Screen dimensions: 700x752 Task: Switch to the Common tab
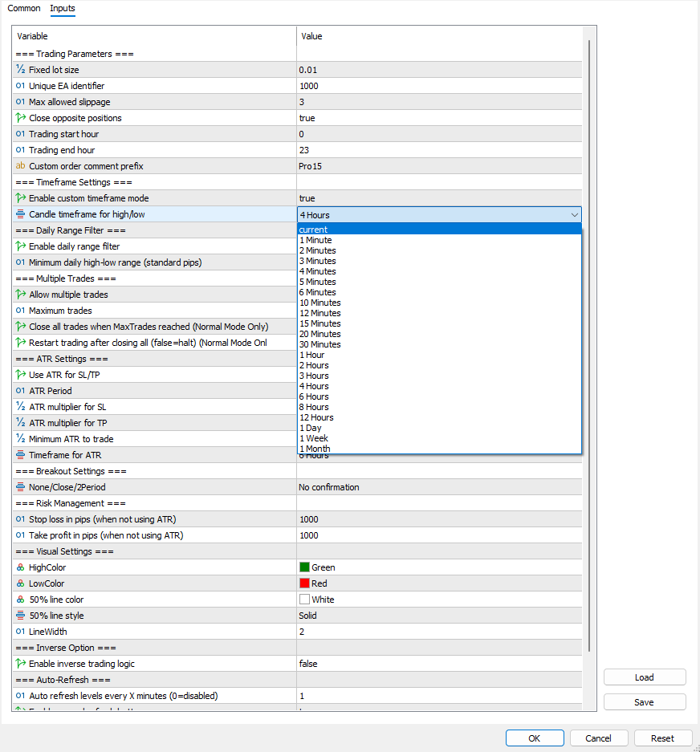(24, 8)
